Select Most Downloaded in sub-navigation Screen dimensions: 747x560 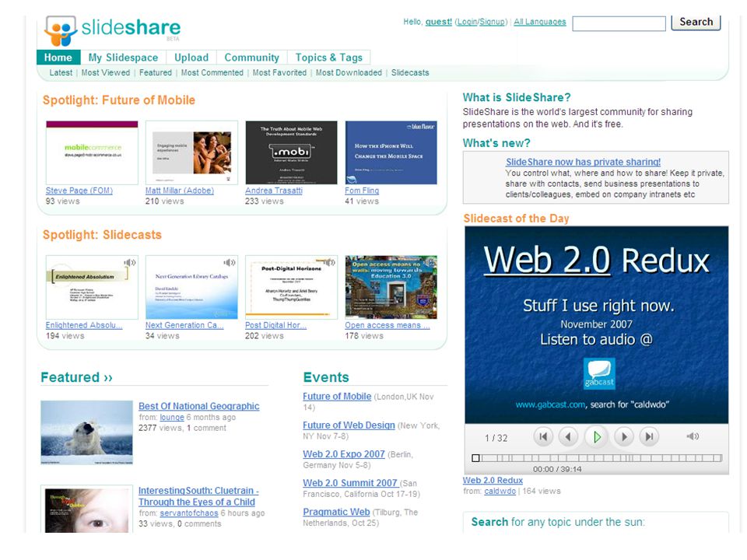click(x=349, y=72)
